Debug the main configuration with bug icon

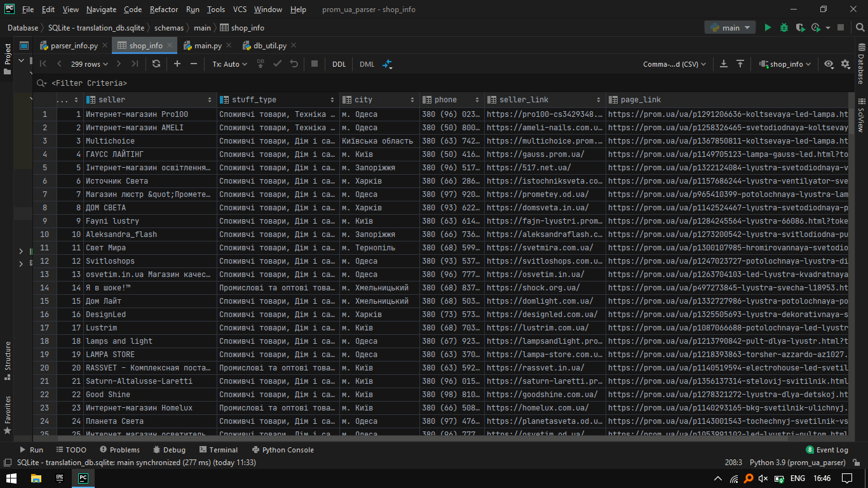point(784,27)
